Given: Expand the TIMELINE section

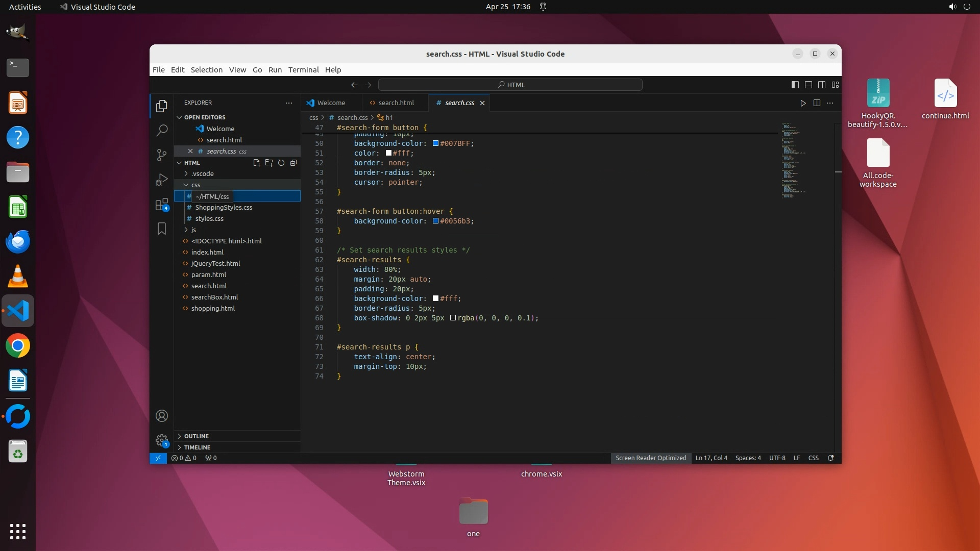Looking at the screenshot, I should [197, 447].
